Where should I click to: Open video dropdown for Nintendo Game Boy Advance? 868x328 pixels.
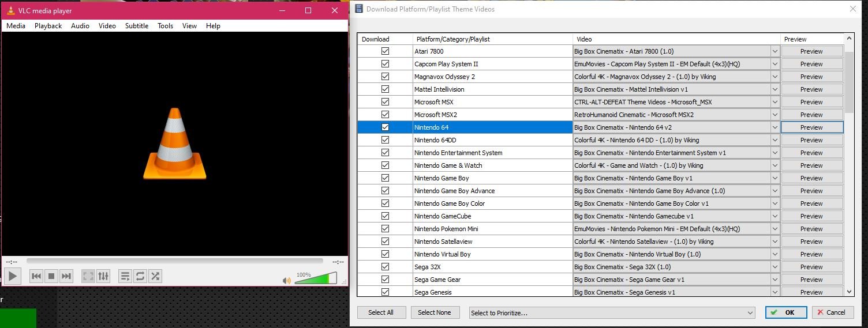coord(775,191)
